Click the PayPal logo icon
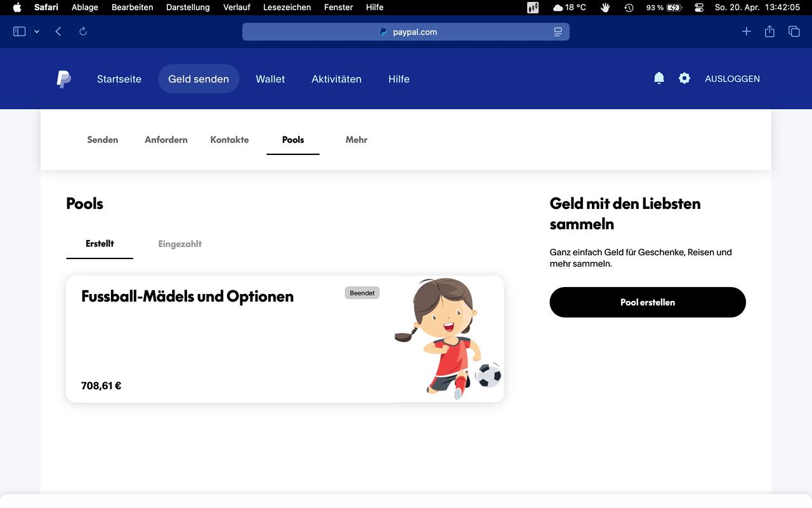Image resolution: width=812 pixels, height=508 pixels. pos(63,79)
